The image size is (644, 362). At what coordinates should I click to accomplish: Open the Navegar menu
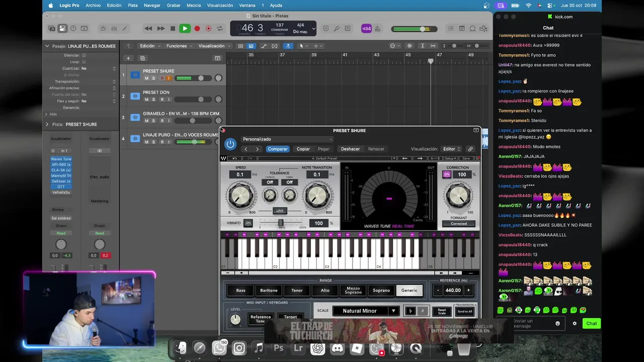click(152, 6)
